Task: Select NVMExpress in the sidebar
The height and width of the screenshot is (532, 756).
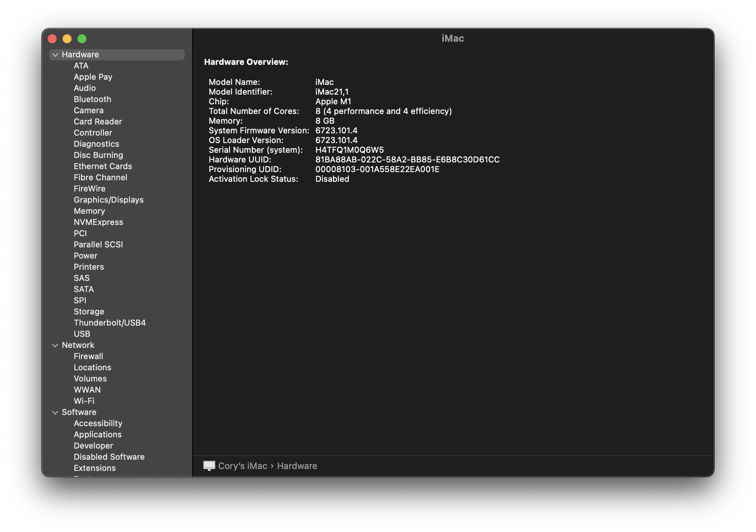Action: (98, 222)
